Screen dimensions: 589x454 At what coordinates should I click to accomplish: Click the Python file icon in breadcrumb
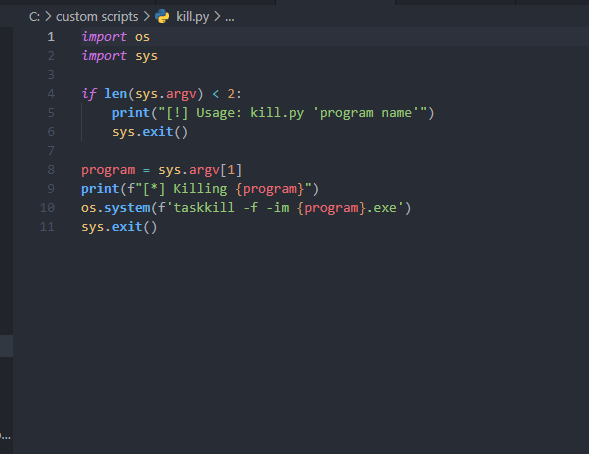(162, 17)
